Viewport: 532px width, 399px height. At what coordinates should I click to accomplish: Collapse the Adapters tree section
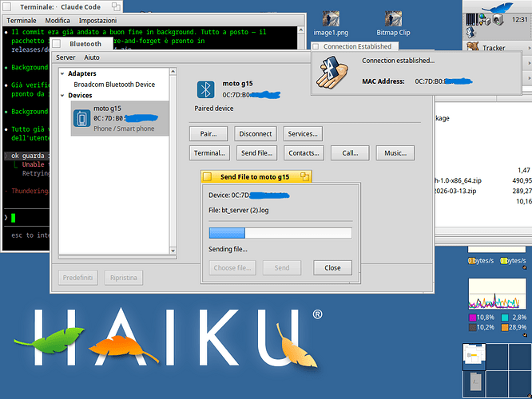click(64, 73)
